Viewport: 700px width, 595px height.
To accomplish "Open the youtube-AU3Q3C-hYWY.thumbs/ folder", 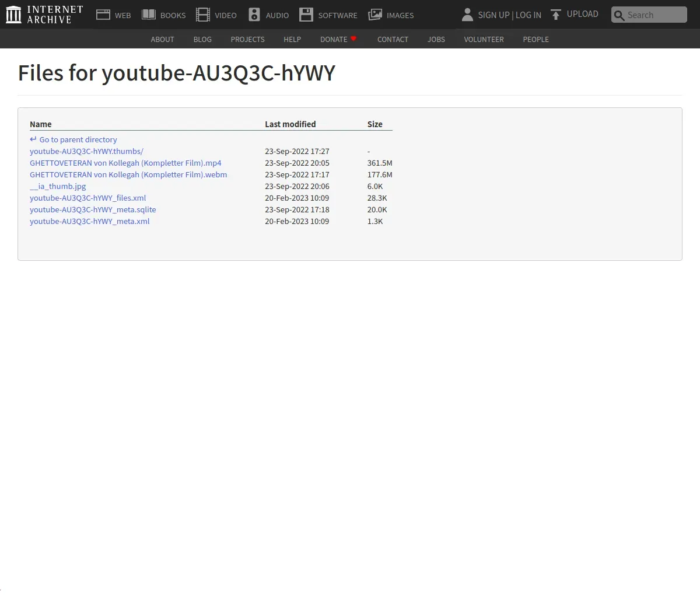I will [x=86, y=152].
